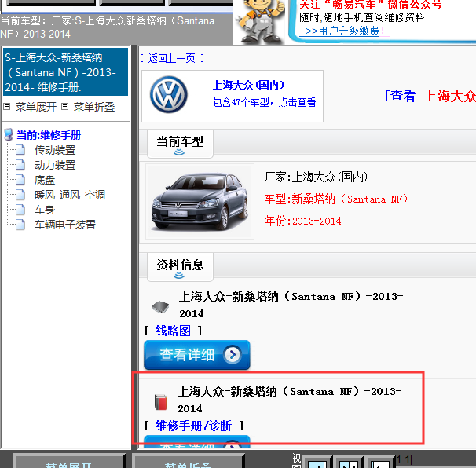Click the bottom bar 菜单展开 button

pyautogui.click(x=68, y=461)
